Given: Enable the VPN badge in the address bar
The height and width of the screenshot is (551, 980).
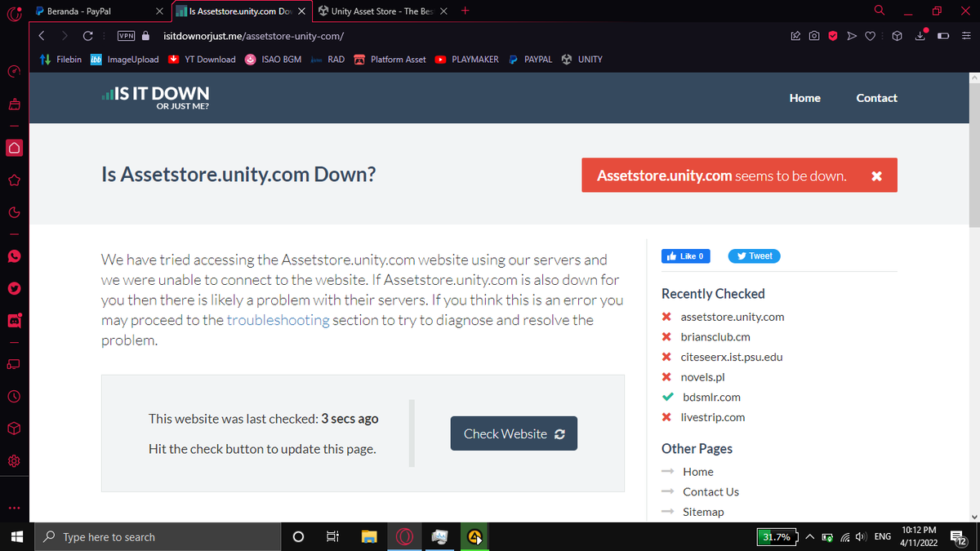Looking at the screenshot, I should click(x=126, y=36).
